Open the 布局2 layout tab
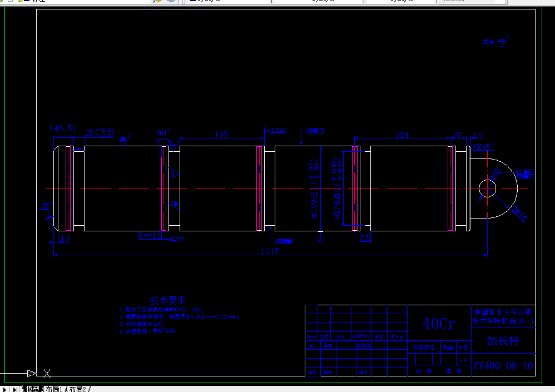Screen dimensions: 555x392 tap(77, 389)
